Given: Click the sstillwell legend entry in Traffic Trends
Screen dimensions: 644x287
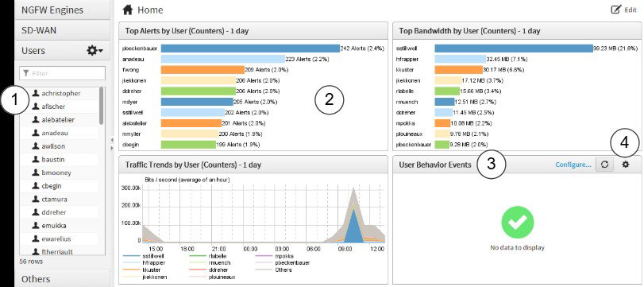Looking at the screenshot, I should [x=144, y=256].
